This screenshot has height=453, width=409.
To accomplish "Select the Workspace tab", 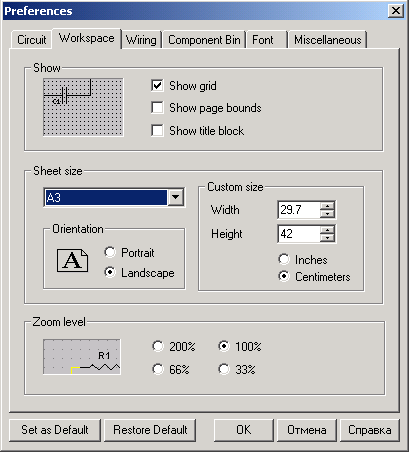I will [87, 38].
